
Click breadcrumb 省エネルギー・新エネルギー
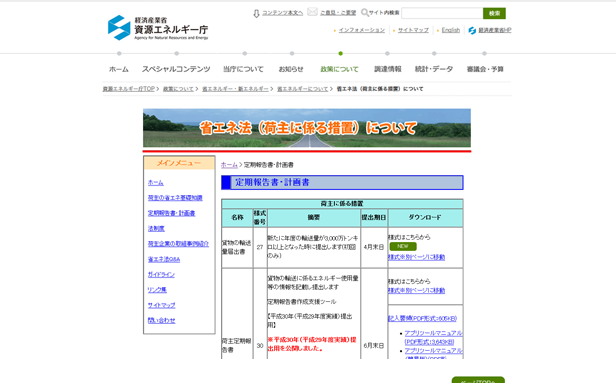(235, 89)
